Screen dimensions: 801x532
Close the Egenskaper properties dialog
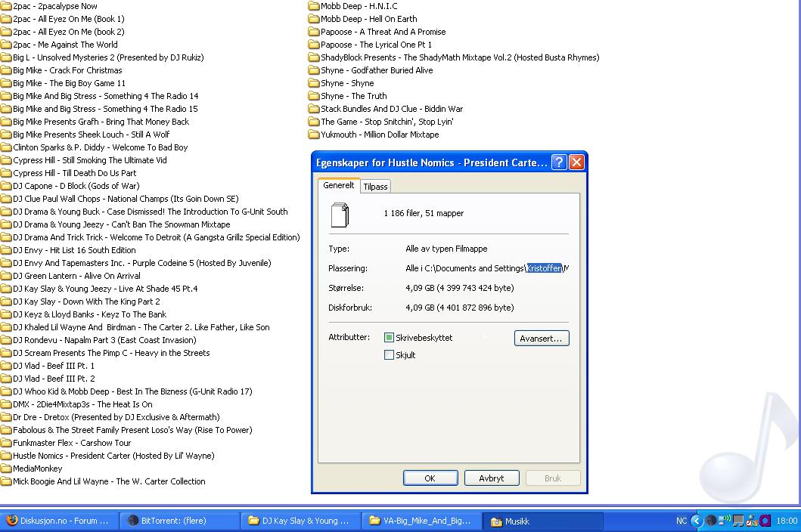[577, 162]
